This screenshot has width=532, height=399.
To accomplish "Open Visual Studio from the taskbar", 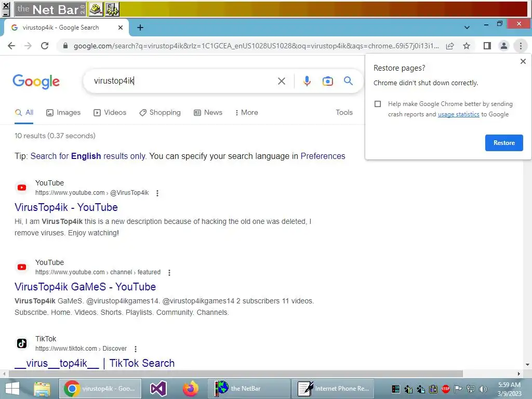I will pyautogui.click(x=158, y=389).
